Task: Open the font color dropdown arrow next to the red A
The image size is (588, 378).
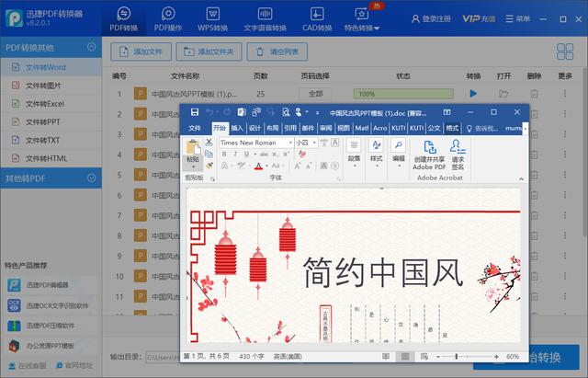Action: click(x=266, y=166)
